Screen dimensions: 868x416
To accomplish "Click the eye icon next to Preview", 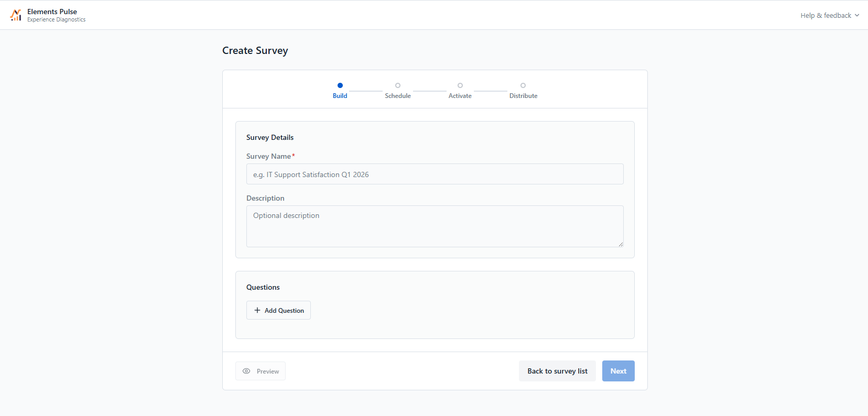I will (x=246, y=371).
